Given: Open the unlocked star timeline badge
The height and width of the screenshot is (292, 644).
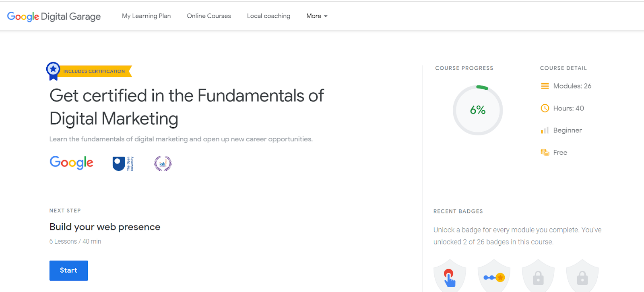Looking at the screenshot, I should [494, 276].
